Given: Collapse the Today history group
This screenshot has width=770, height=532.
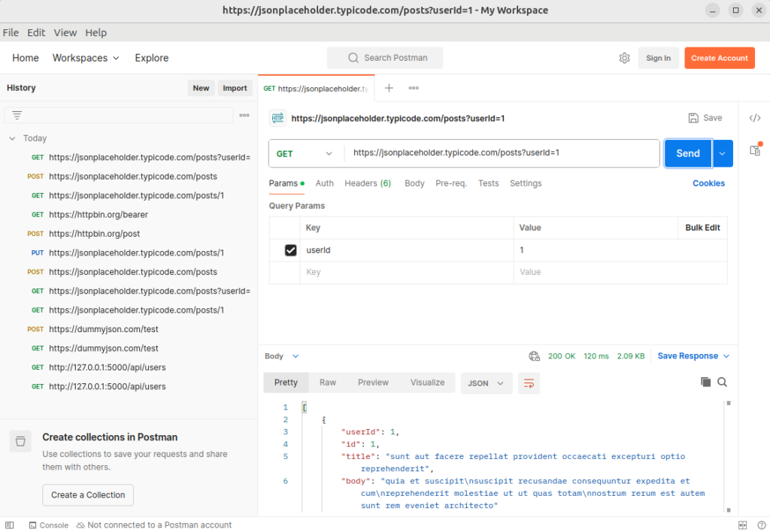Looking at the screenshot, I should click(x=12, y=138).
